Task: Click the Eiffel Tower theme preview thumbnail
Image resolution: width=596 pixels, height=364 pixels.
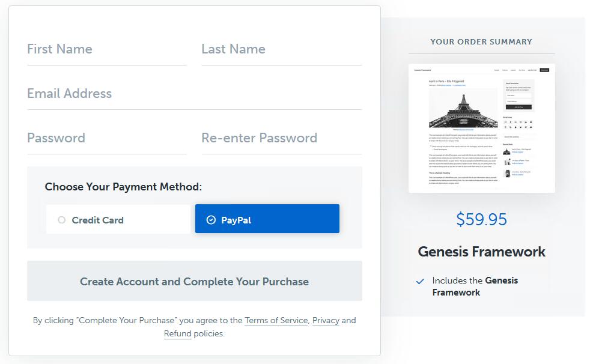Action: pos(481,129)
